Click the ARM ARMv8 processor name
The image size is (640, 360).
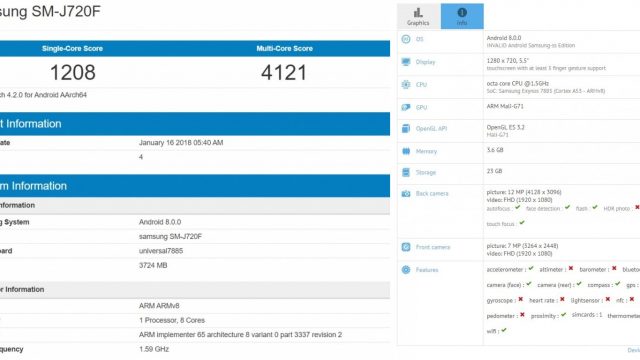pyautogui.click(x=159, y=306)
